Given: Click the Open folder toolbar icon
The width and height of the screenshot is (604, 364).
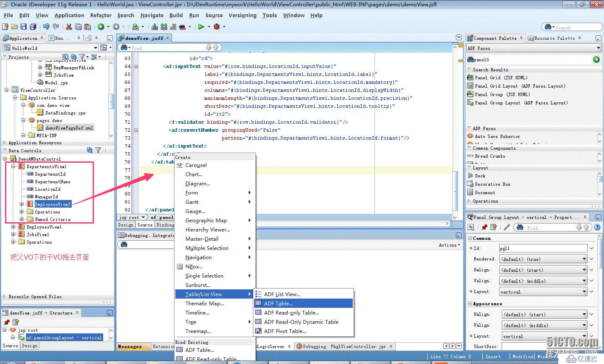Looking at the screenshot, I should pyautogui.click(x=15, y=27).
